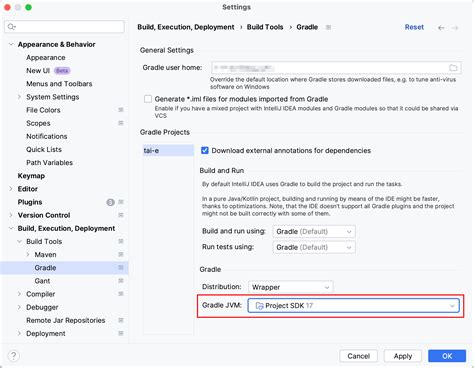This screenshot has height=368, width=474.
Task: Click the project-level icon beside Scopes
Action: tap(121, 123)
